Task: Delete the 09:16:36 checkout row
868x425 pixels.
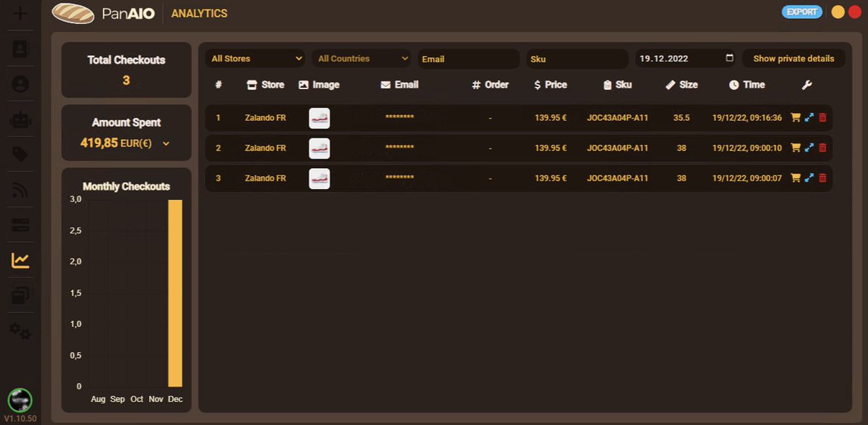Action: pyautogui.click(x=822, y=117)
